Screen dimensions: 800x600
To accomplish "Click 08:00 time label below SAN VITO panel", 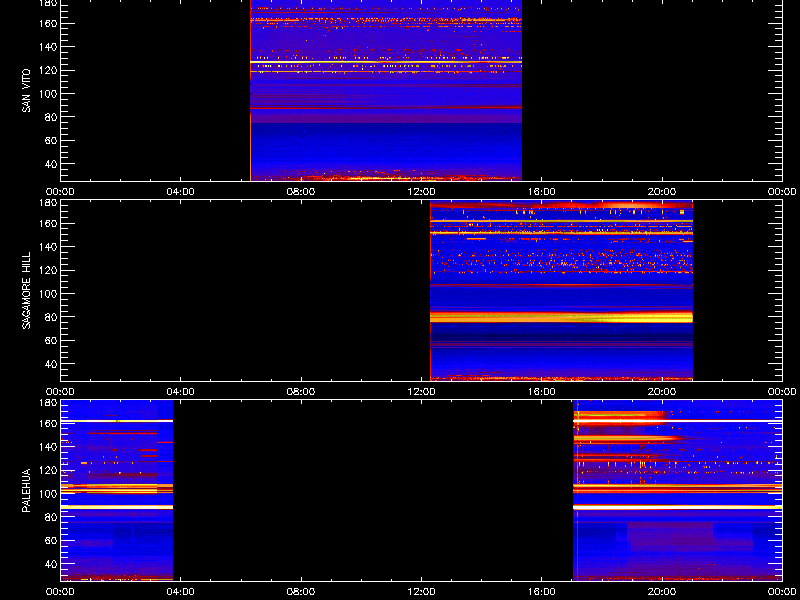I will [x=301, y=192].
